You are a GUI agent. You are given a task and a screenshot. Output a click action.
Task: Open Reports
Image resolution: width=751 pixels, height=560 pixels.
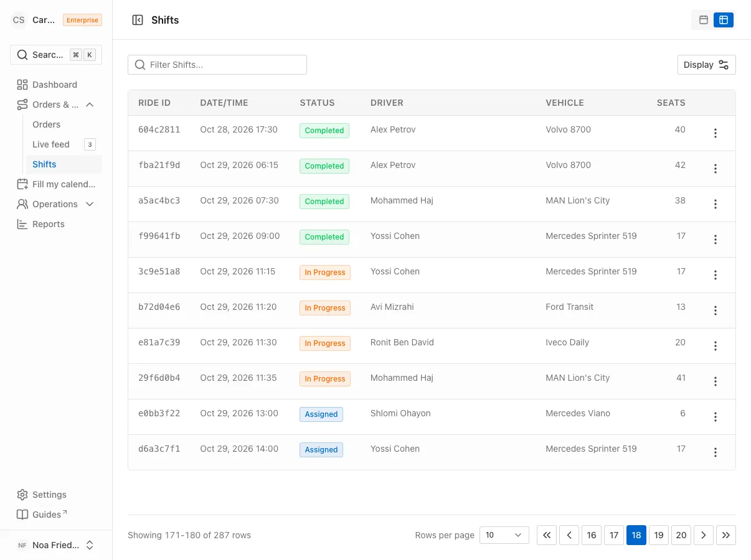click(x=56, y=224)
